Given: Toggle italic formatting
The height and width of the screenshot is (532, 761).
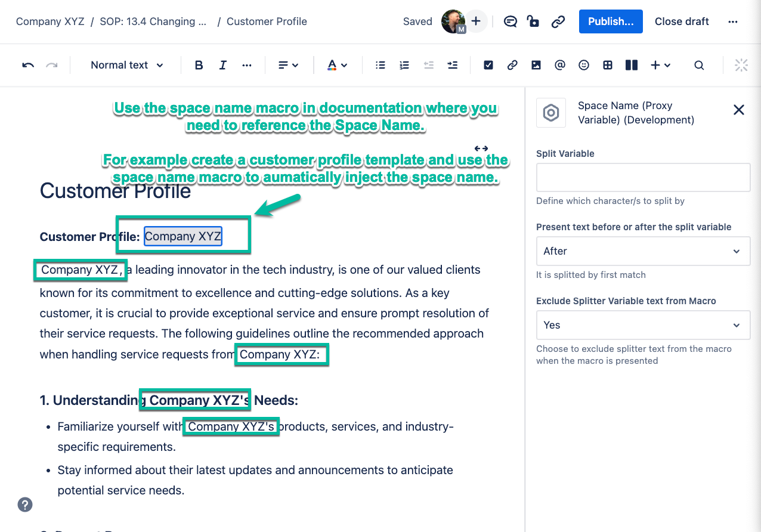Looking at the screenshot, I should tap(222, 66).
